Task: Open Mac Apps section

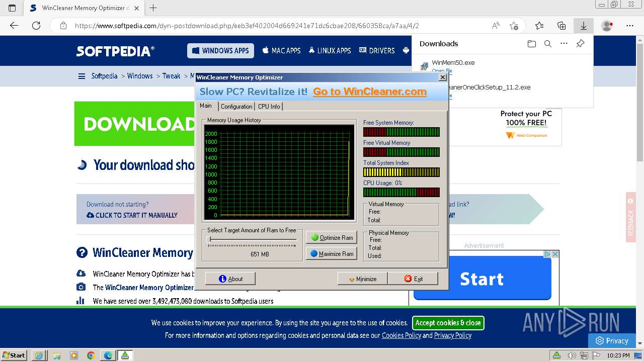Action: coord(280,51)
